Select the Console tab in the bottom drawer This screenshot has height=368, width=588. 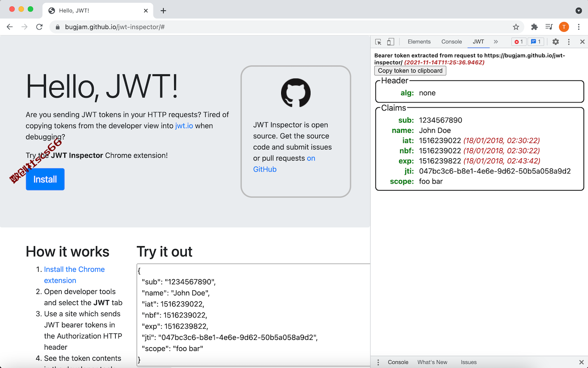click(398, 362)
